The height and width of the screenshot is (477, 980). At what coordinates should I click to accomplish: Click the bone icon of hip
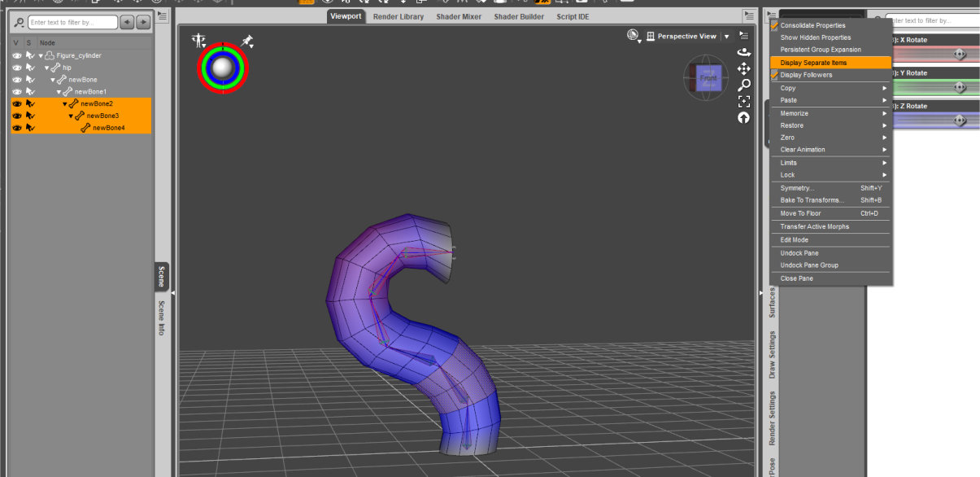[x=56, y=68]
